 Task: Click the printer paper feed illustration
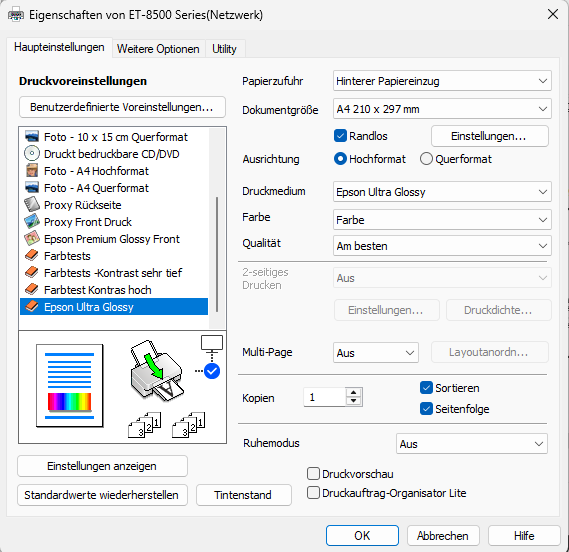click(157, 370)
